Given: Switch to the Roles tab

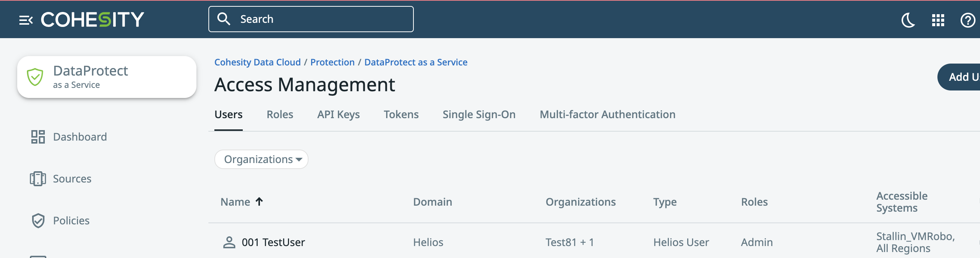Looking at the screenshot, I should (280, 114).
